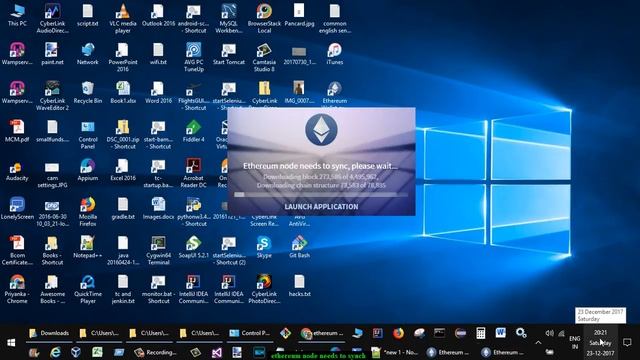Click the sync progress bar in splash
Screen dimensions: 640x360
point(321,195)
